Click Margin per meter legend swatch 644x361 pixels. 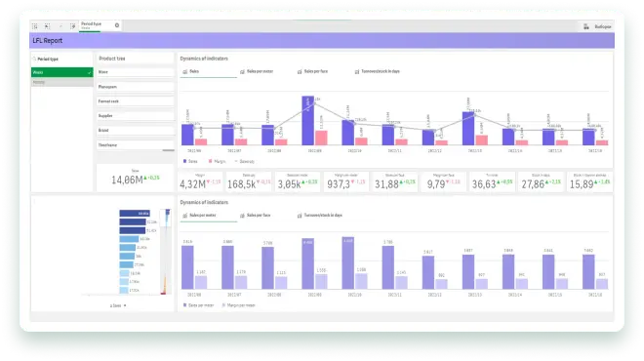click(x=223, y=305)
